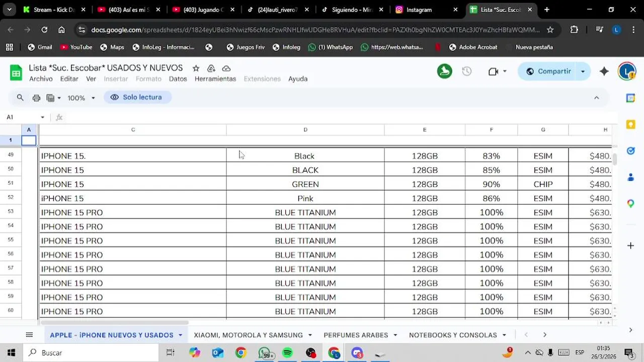Open Chrome extensions puzzle icon

click(x=574, y=30)
